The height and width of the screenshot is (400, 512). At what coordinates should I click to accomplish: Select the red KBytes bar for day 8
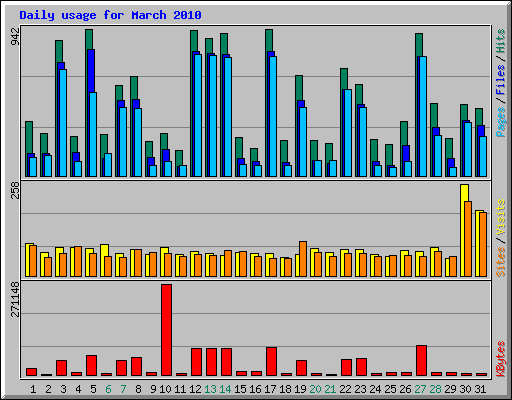pos(137,367)
